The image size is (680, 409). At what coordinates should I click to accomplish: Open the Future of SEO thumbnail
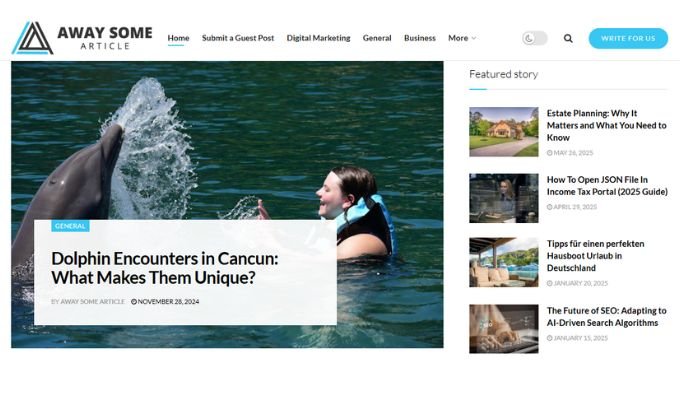[x=503, y=329]
